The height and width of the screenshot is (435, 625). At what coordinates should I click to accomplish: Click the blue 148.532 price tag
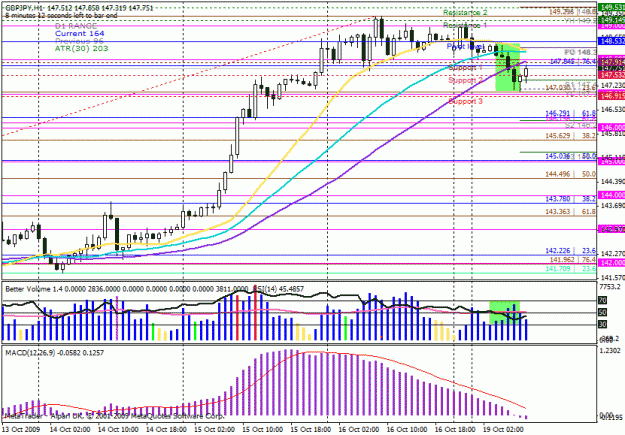click(x=611, y=41)
